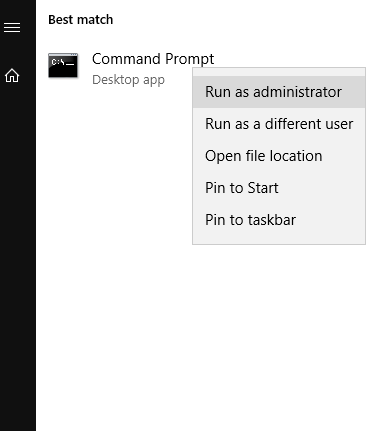Open the hamburger menu icon
This screenshot has height=431, width=377.
tap(12, 27)
